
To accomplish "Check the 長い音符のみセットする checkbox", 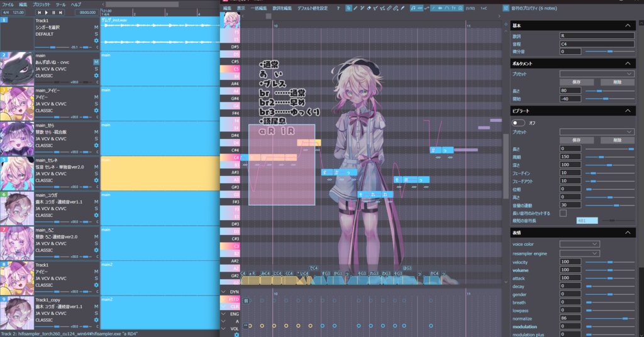I will 563,213.
